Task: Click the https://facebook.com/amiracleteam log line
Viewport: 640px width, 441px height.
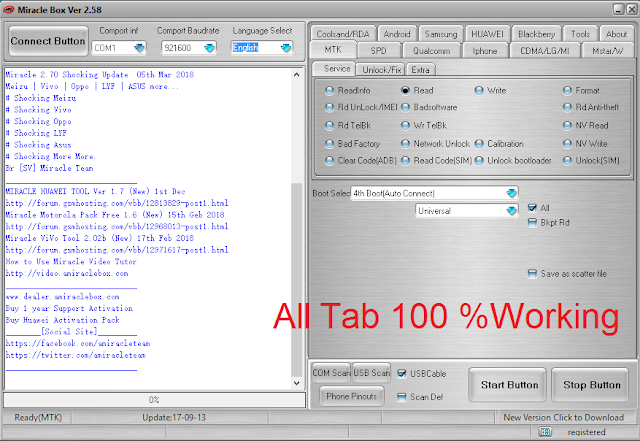Action: click(x=78, y=343)
